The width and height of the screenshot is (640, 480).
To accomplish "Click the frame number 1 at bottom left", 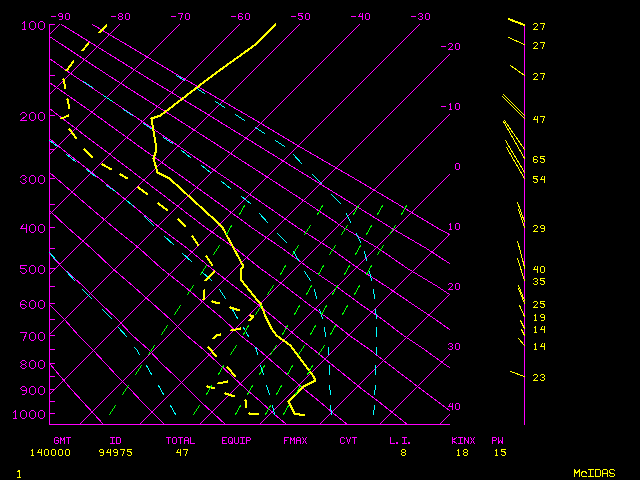I will pos(18,472).
